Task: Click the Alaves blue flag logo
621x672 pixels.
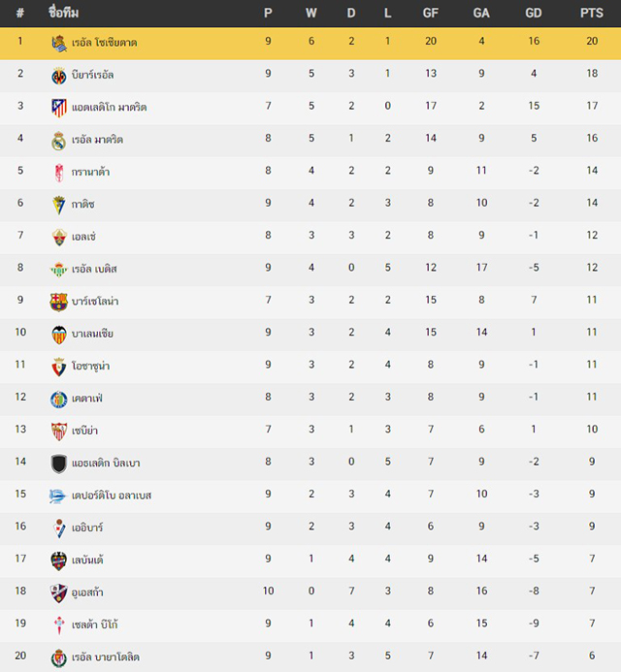Action: coord(57,496)
